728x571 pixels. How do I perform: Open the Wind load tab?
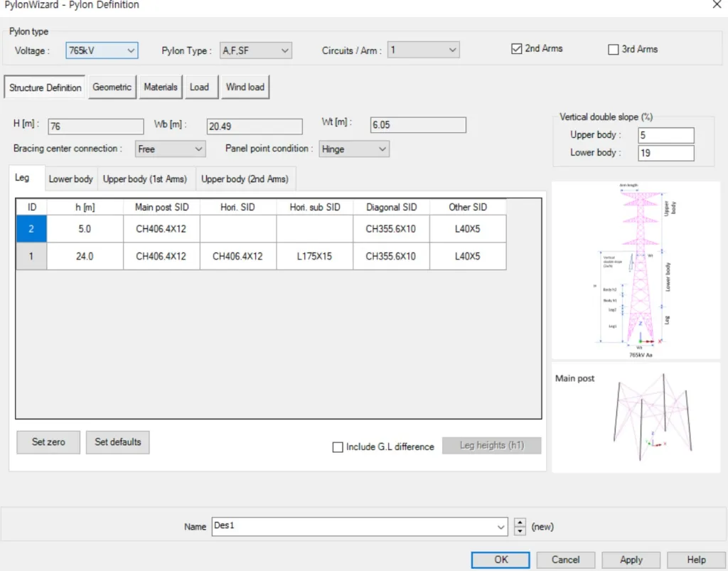pos(245,87)
